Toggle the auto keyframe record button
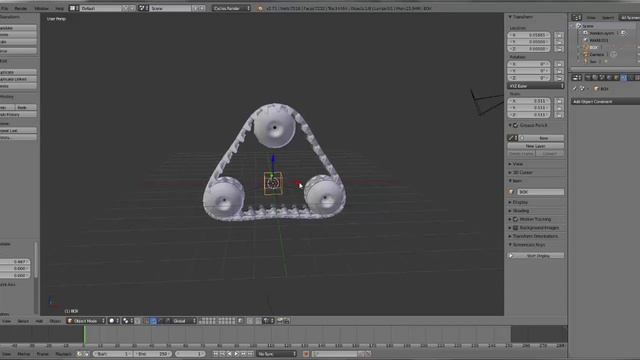 pos(306,354)
